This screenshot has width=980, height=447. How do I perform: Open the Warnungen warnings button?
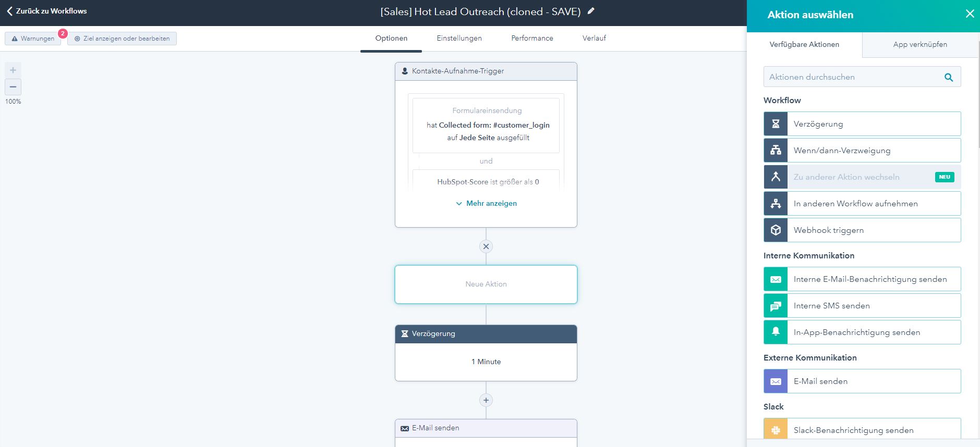click(x=33, y=39)
